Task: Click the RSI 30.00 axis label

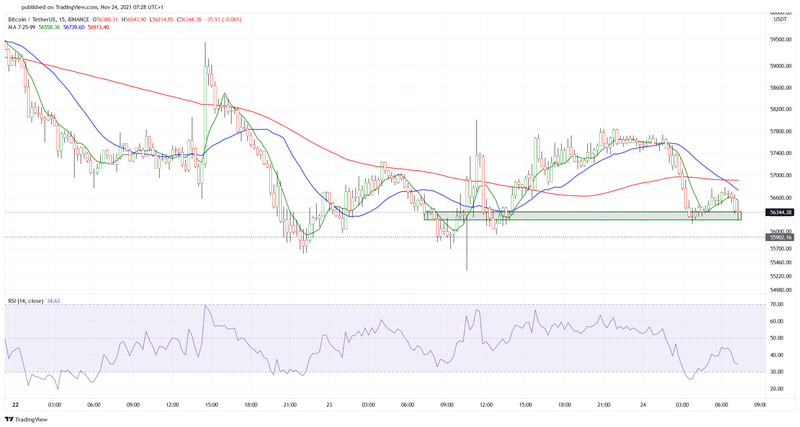Action: coord(777,372)
